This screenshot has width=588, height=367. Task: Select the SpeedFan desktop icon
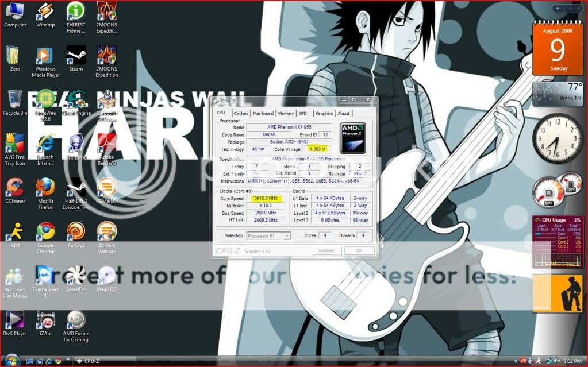[x=76, y=279]
